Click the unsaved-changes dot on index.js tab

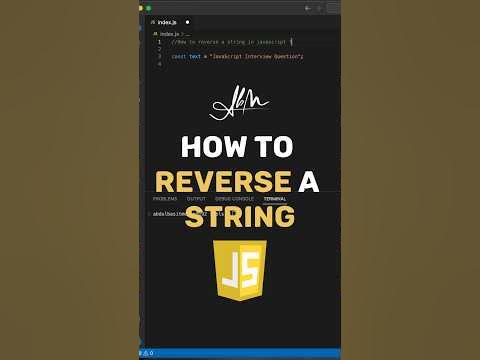187,22
